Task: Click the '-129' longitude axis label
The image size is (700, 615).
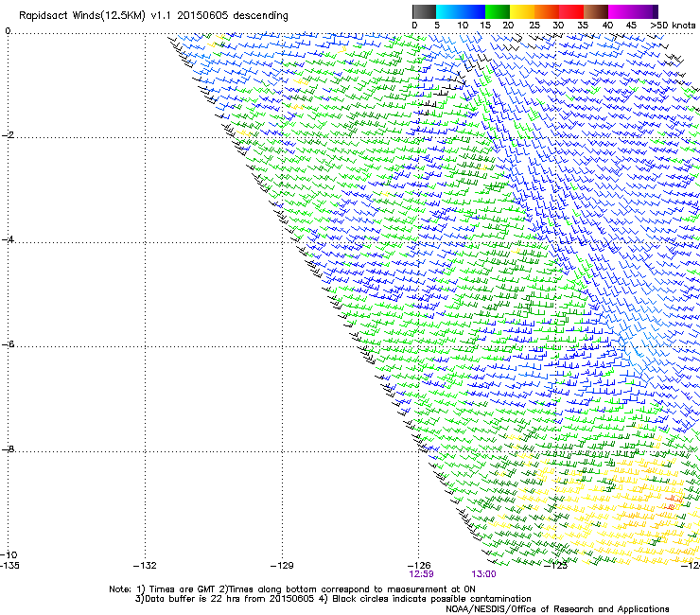Action: (282, 566)
